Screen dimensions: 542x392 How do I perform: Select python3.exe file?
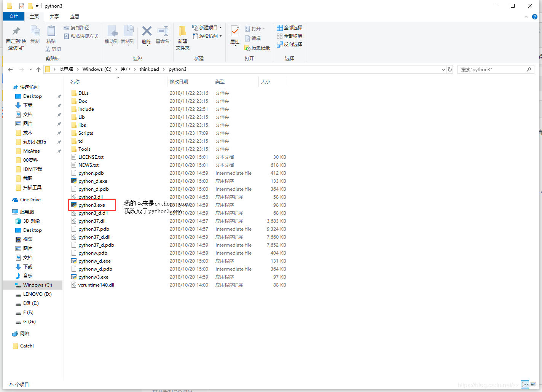click(92, 205)
